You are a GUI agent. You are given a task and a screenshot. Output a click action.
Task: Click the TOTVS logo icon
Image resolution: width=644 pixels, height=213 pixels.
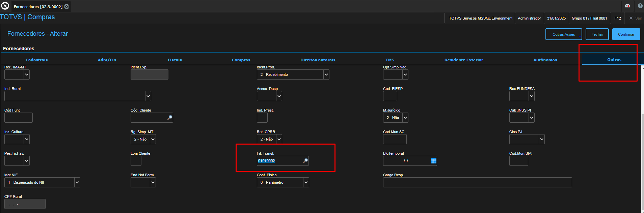tap(5, 6)
